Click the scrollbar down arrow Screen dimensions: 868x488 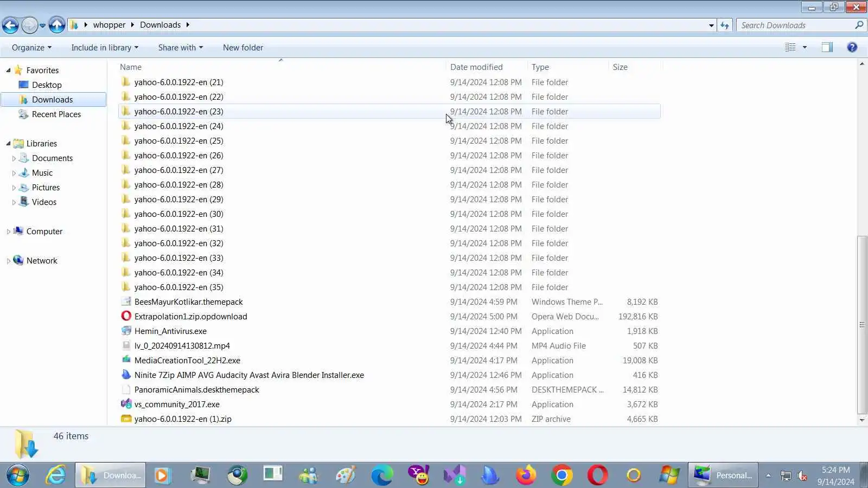coord(862,420)
